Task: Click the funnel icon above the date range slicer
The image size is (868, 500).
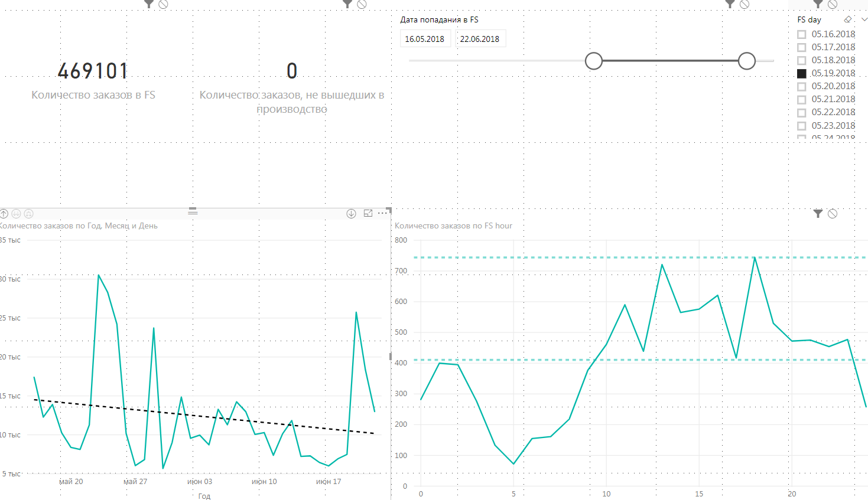Action: [730, 4]
